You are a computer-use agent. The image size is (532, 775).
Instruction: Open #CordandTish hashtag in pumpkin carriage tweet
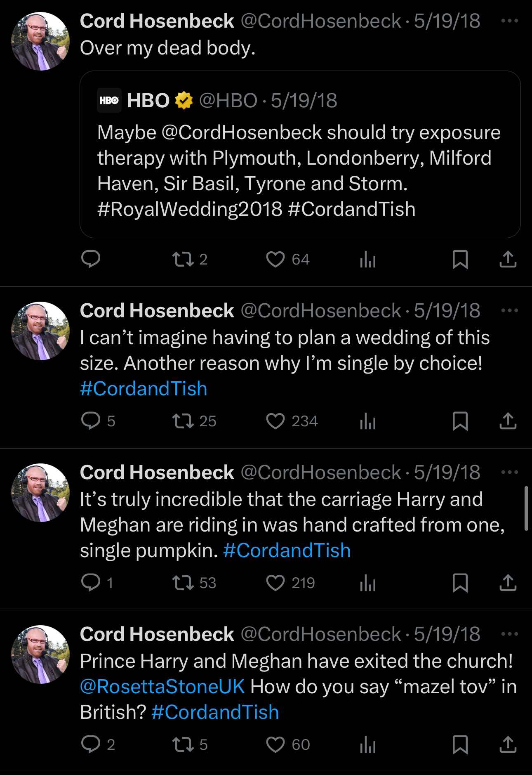(287, 551)
